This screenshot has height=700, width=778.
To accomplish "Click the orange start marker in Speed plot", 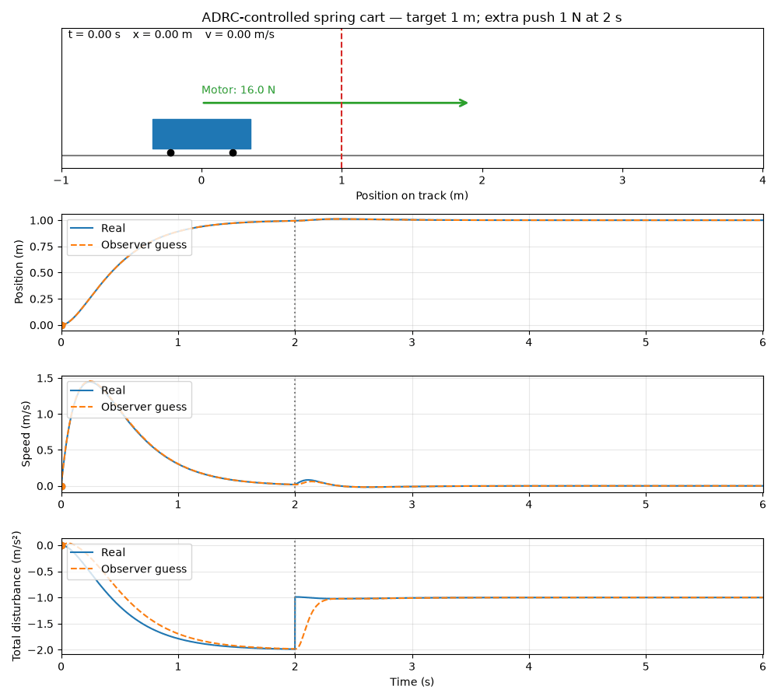I will tap(62, 487).
